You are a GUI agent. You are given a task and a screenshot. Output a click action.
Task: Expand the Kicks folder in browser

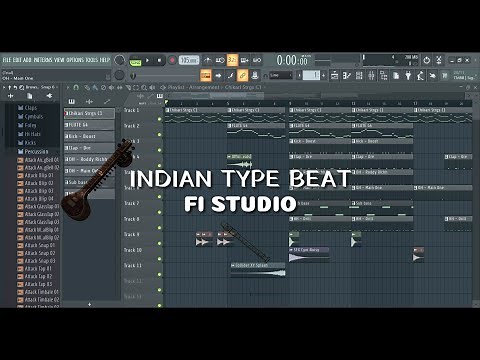27,143
